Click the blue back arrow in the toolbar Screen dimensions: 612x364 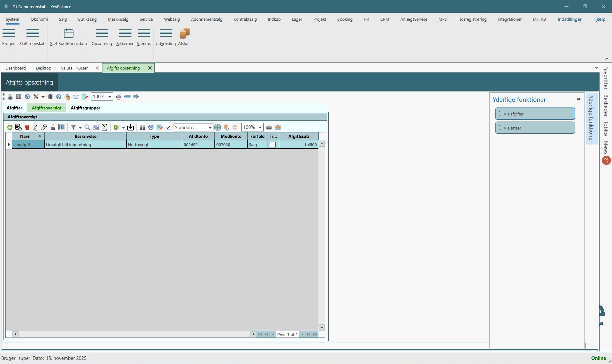(x=127, y=97)
